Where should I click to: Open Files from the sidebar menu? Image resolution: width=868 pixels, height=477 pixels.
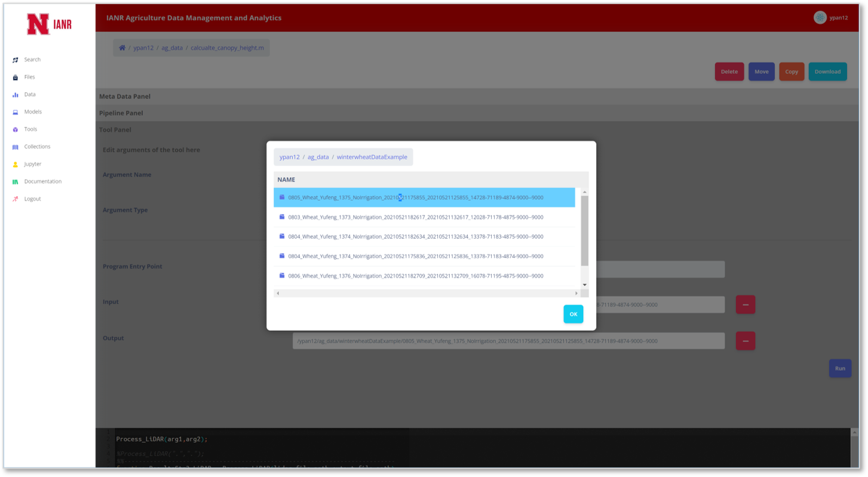tap(29, 77)
